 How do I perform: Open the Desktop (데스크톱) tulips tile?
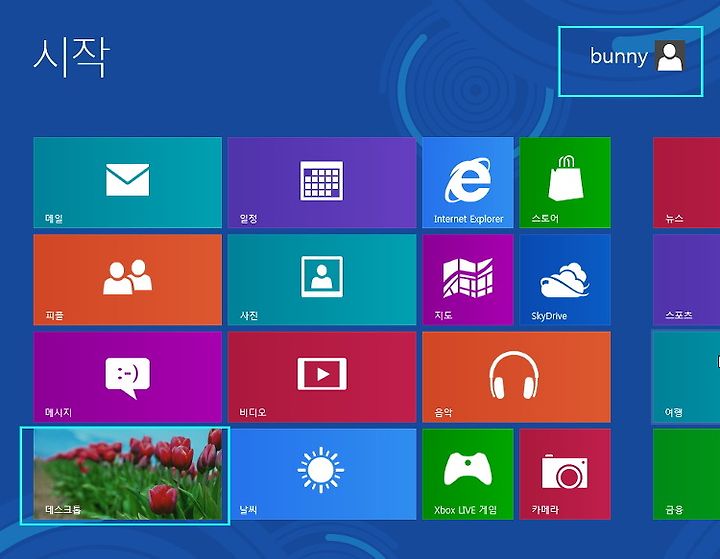click(x=128, y=474)
